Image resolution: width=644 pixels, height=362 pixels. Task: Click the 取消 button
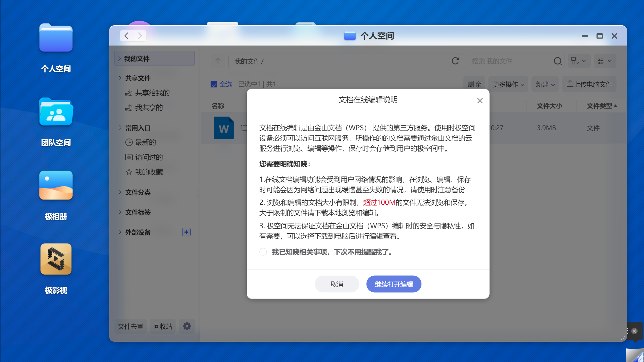(337, 284)
